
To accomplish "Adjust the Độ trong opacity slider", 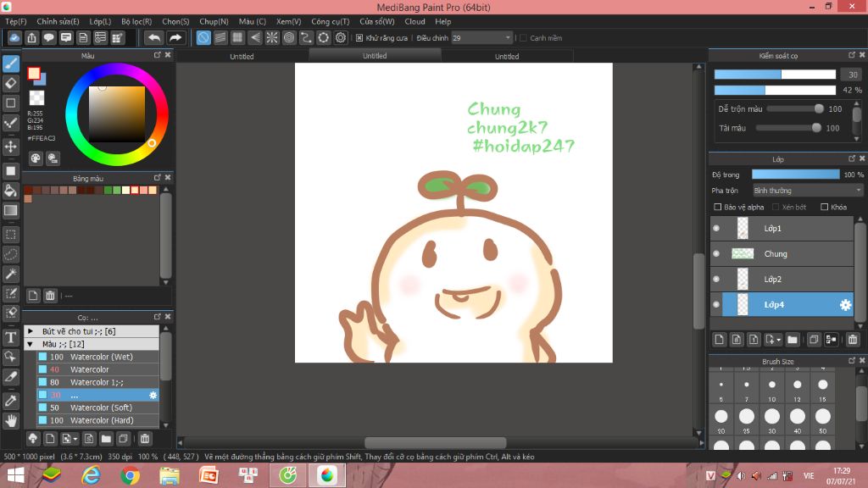I will coord(795,175).
